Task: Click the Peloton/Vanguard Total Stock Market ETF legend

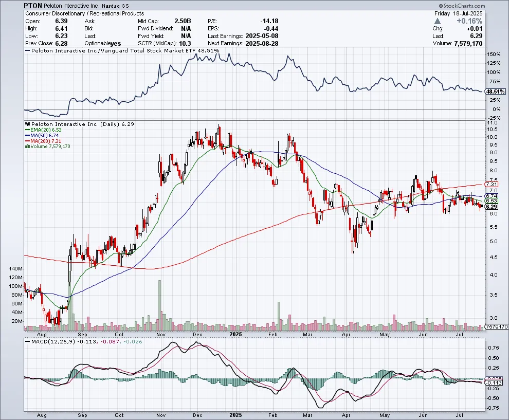Action: pos(122,50)
